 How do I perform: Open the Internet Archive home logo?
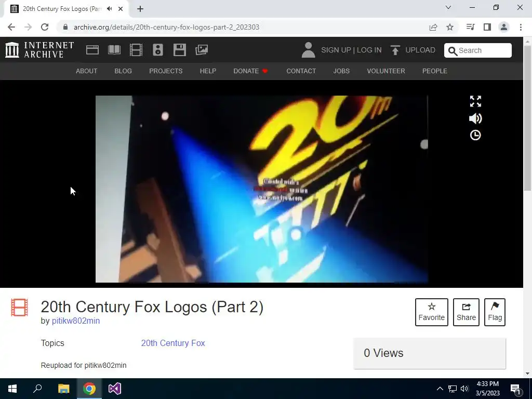[39, 50]
